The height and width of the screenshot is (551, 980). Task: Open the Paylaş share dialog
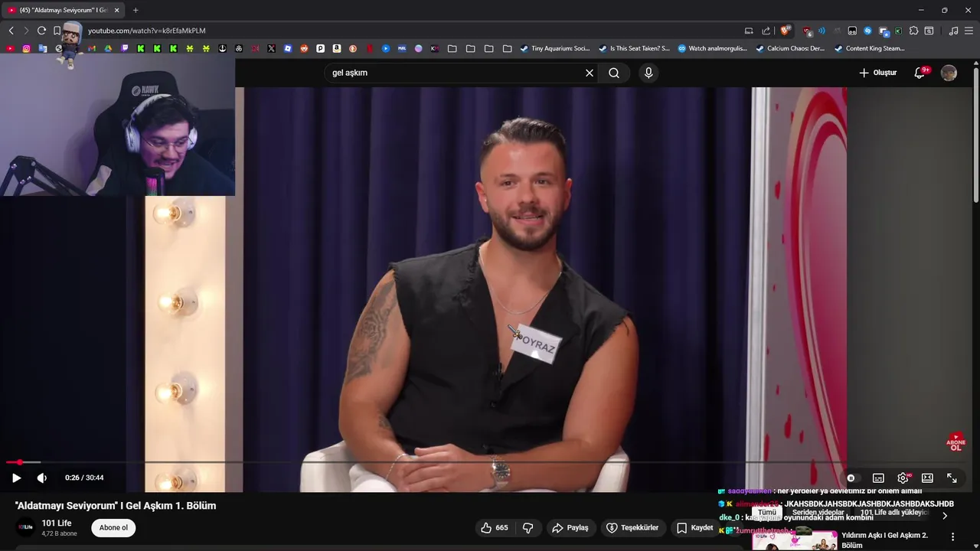point(570,528)
